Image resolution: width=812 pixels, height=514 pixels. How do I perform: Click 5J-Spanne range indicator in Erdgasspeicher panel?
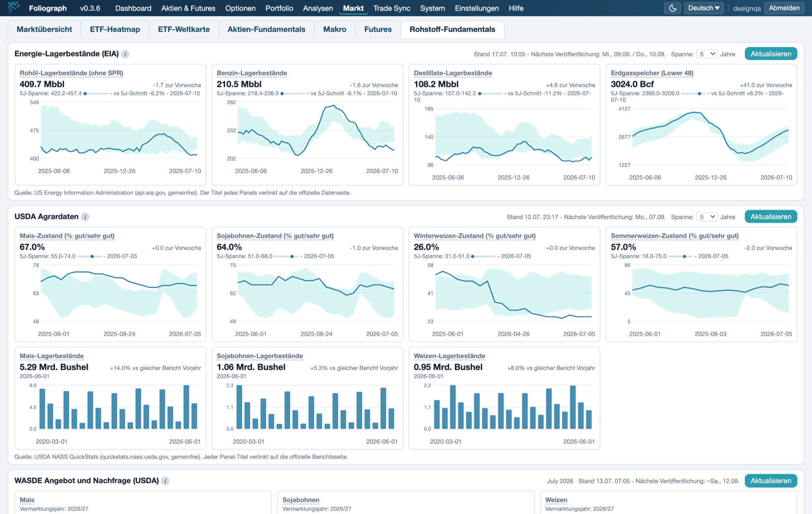[693, 93]
